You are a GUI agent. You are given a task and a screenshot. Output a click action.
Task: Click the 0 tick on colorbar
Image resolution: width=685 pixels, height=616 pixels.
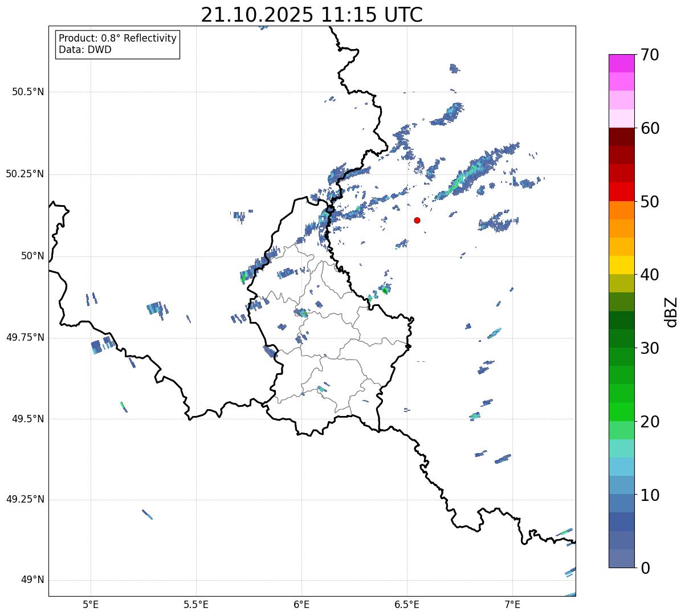645,568
